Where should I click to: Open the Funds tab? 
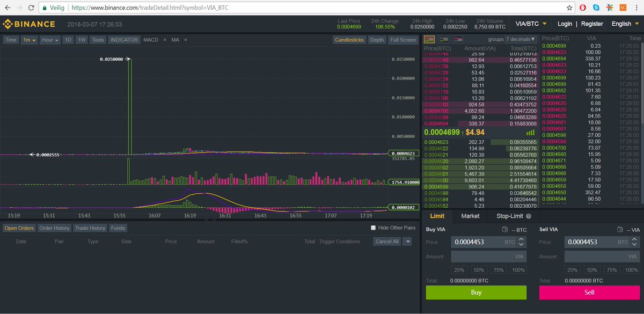[118, 228]
